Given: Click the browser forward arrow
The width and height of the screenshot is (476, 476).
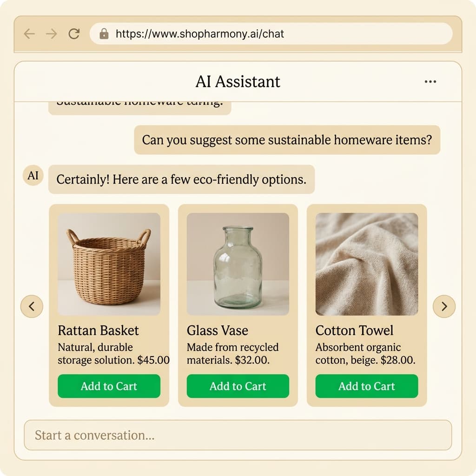Looking at the screenshot, I should click(51, 33).
